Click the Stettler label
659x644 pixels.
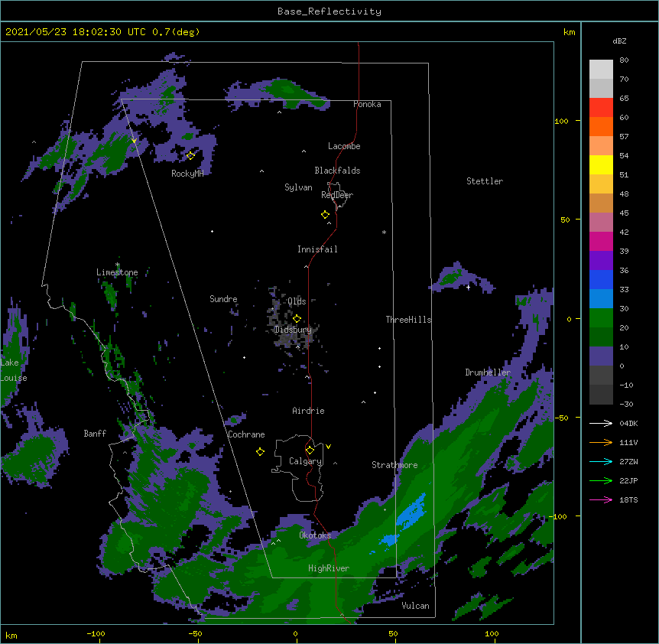click(485, 181)
